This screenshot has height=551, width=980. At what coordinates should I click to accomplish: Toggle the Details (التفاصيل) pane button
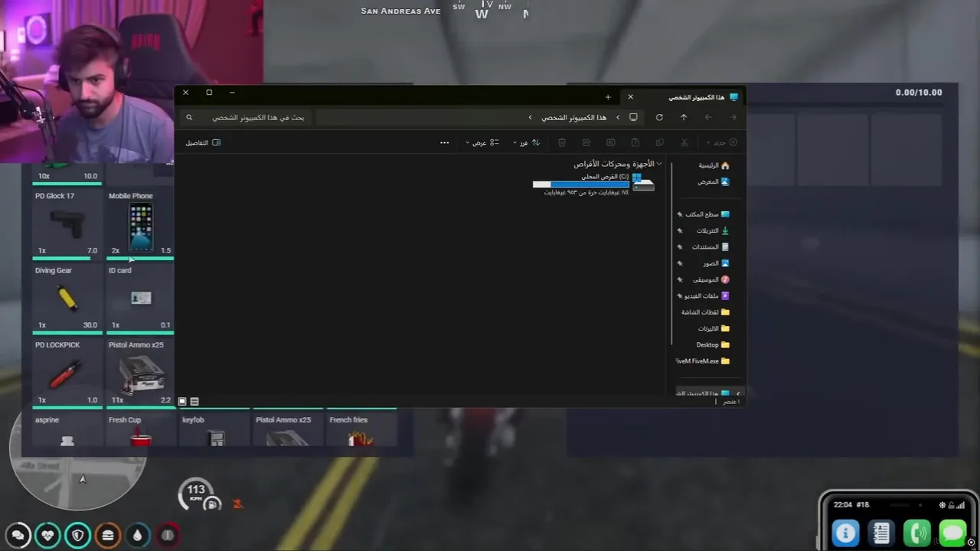click(x=203, y=142)
